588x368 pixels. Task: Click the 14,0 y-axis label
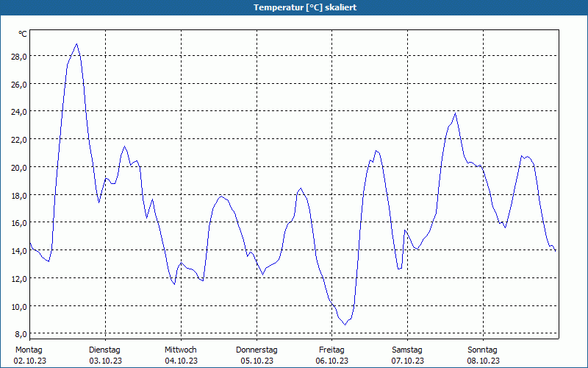(x=19, y=251)
